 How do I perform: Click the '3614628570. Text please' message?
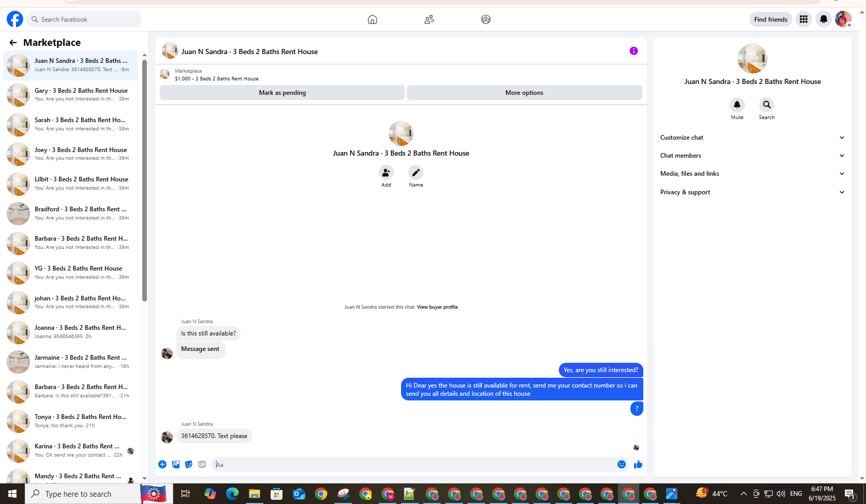[214, 436]
